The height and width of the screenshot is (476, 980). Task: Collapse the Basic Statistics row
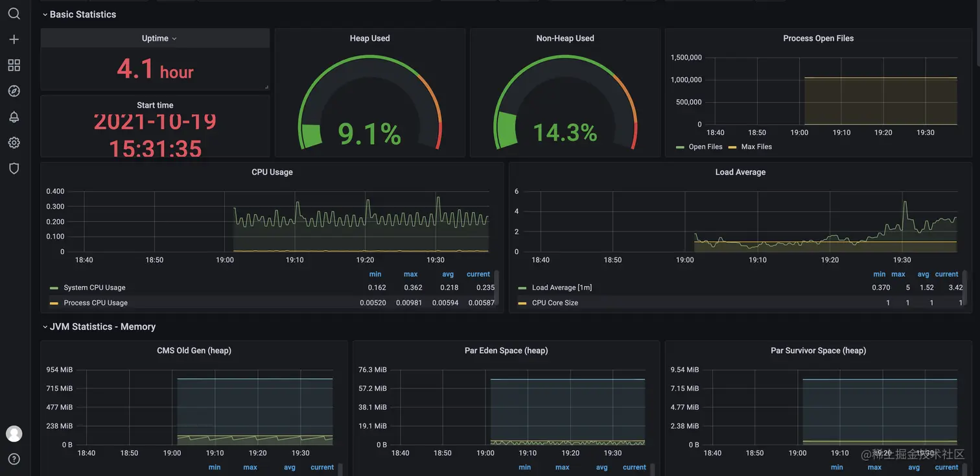pyautogui.click(x=79, y=14)
